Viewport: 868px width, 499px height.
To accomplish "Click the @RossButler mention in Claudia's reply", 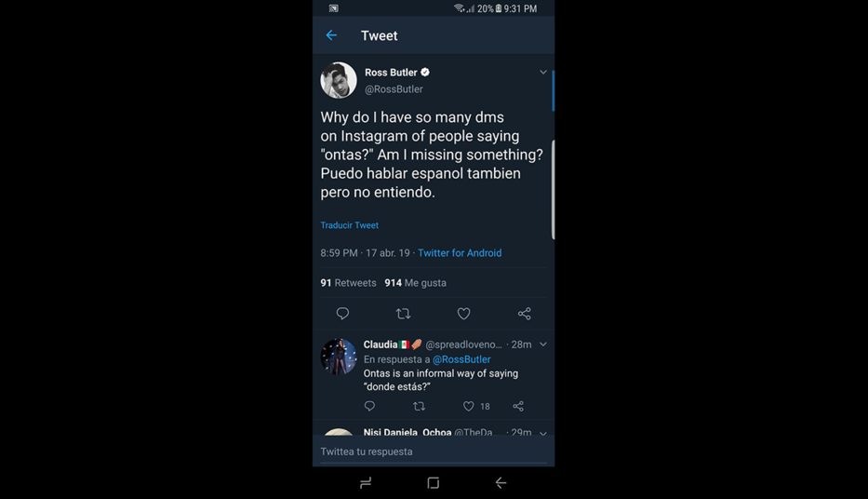I will pyautogui.click(x=461, y=359).
